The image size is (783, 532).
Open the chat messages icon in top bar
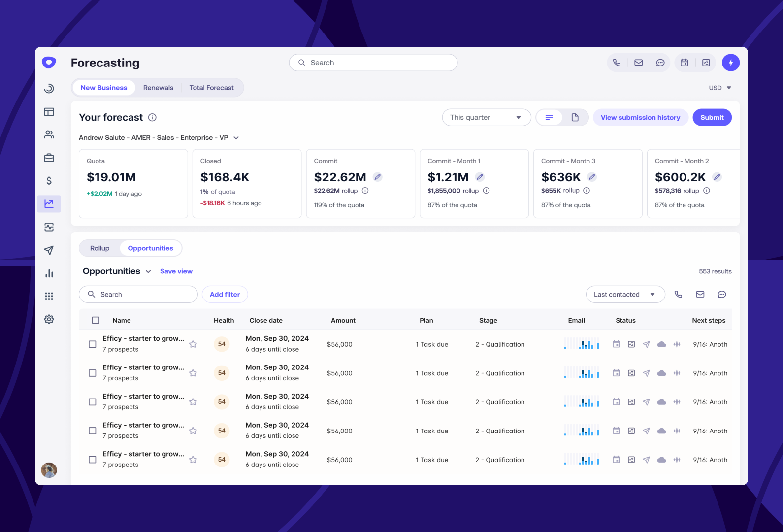(x=660, y=63)
